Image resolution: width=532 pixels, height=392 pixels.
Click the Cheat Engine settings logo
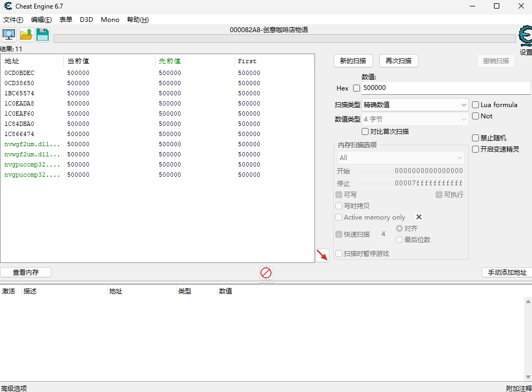coord(525,37)
